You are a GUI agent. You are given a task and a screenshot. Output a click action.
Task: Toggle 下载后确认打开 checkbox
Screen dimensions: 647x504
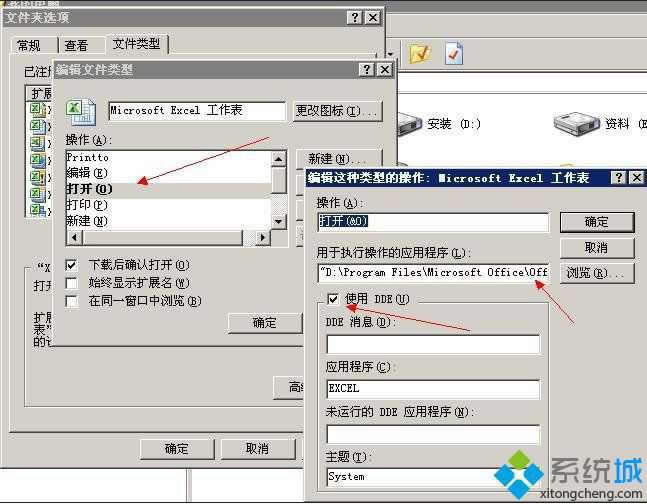pyautogui.click(x=71, y=265)
